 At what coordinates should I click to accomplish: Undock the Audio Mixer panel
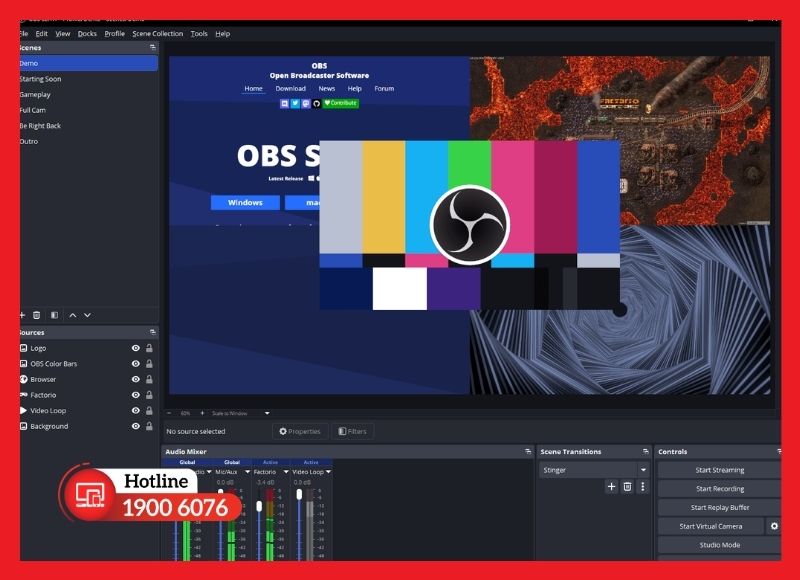pyautogui.click(x=528, y=451)
